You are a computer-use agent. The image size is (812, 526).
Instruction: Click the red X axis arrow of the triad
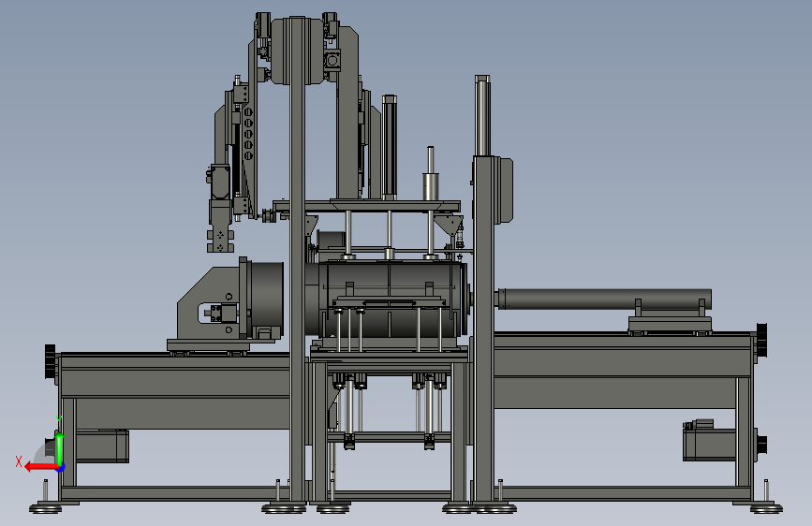(41, 467)
